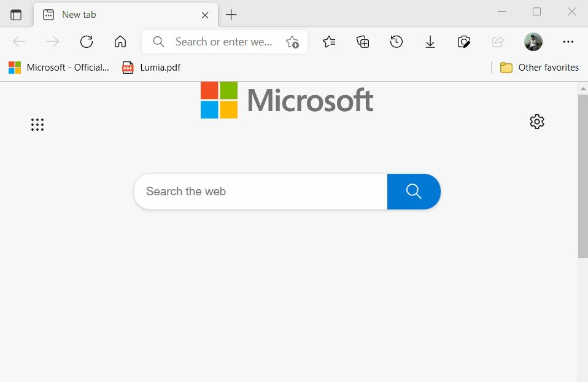Share this page icon
The image size is (588, 382).
coord(498,42)
